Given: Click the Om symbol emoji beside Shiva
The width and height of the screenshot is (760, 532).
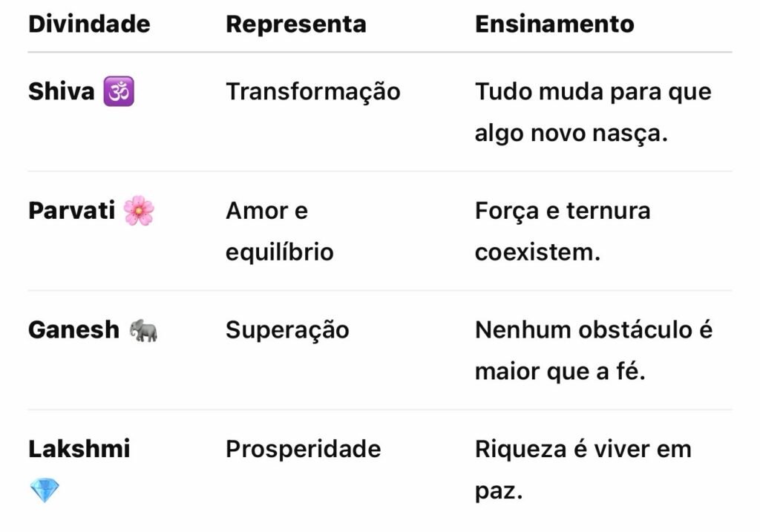Looking at the screenshot, I should click(x=119, y=92).
